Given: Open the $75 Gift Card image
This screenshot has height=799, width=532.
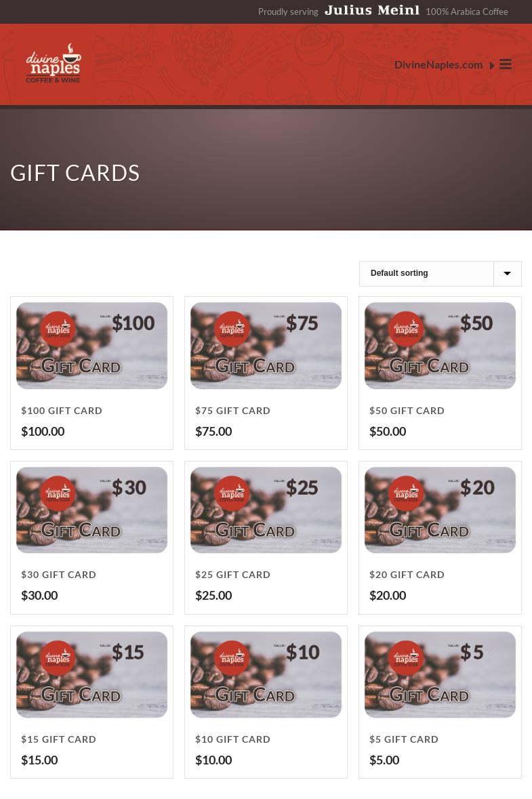Looking at the screenshot, I should [x=266, y=346].
